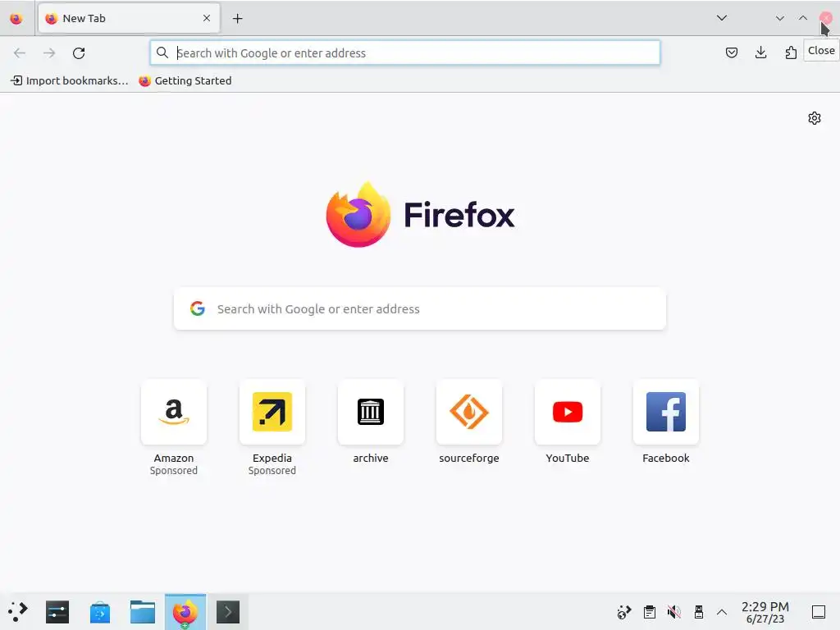Close the Firefox window
Image resolution: width=840 pixels, height=630 pixels.
point(825,18)
